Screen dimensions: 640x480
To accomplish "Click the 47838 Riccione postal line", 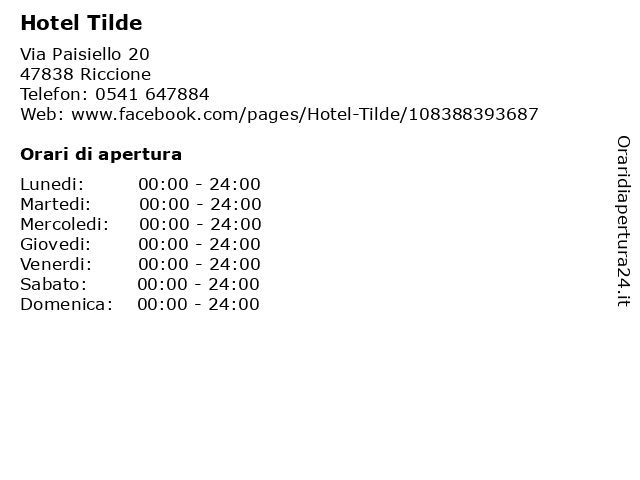I will pos(85,74).
